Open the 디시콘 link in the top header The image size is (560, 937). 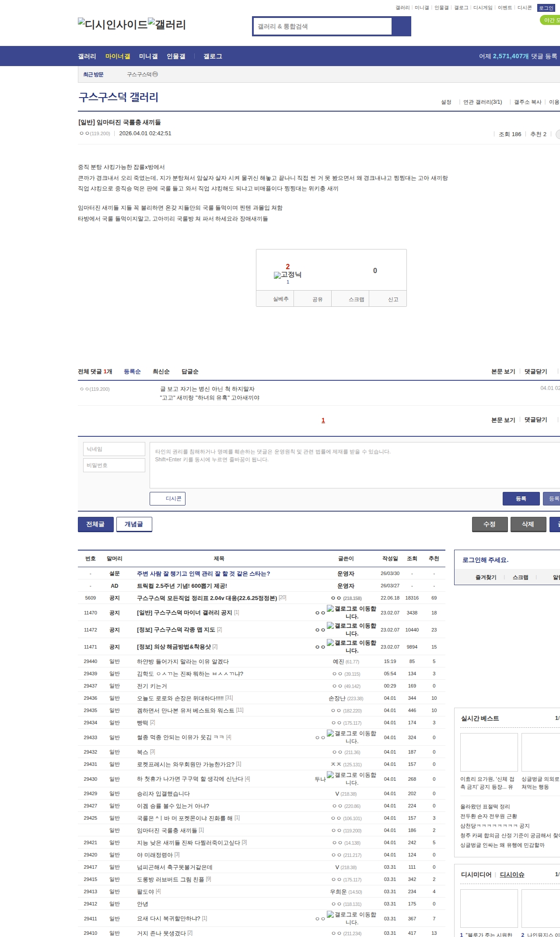[x=525, y=8]
